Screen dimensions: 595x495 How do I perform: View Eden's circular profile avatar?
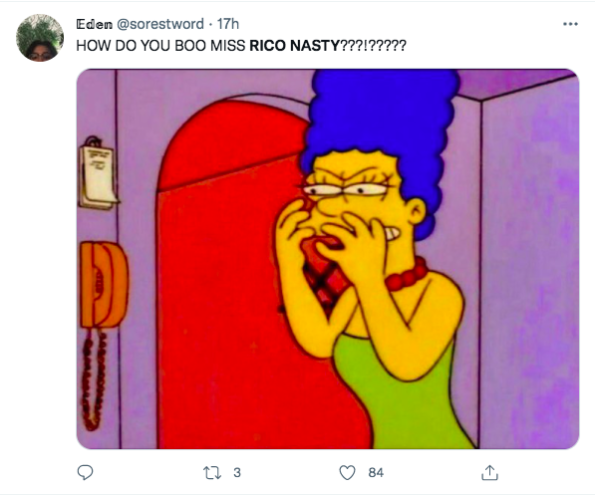click(39, 38)
